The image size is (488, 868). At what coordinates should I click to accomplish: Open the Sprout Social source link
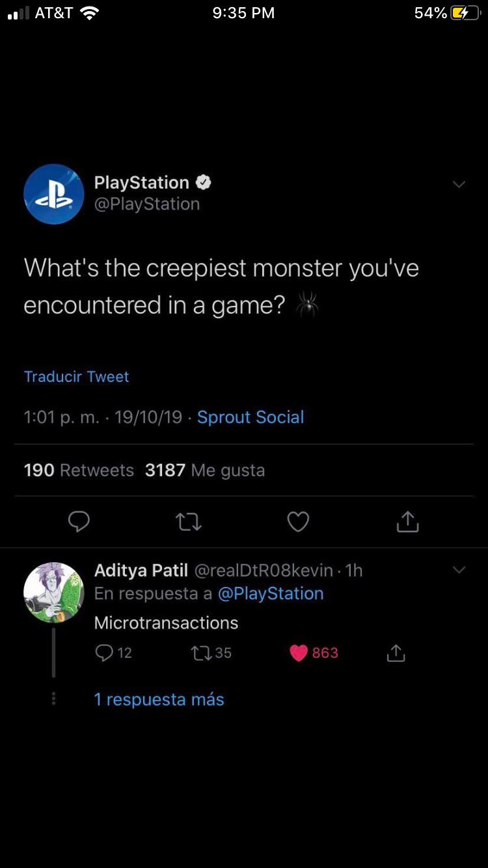251,417
